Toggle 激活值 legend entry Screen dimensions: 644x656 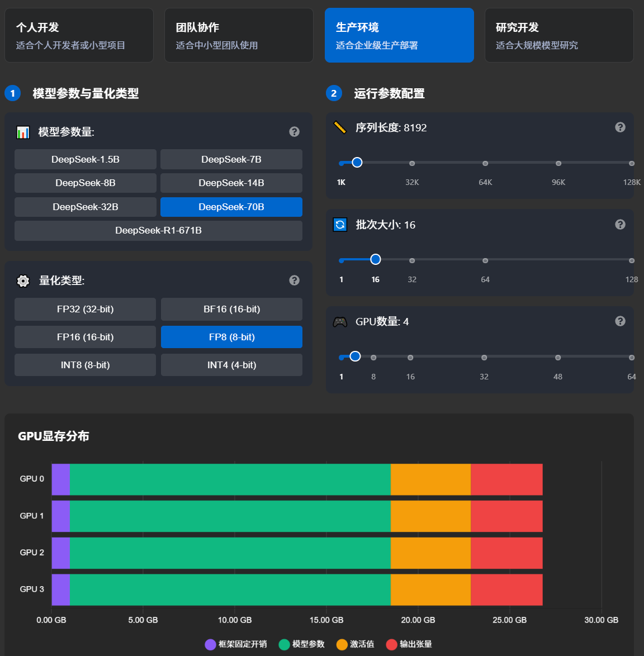356,644
